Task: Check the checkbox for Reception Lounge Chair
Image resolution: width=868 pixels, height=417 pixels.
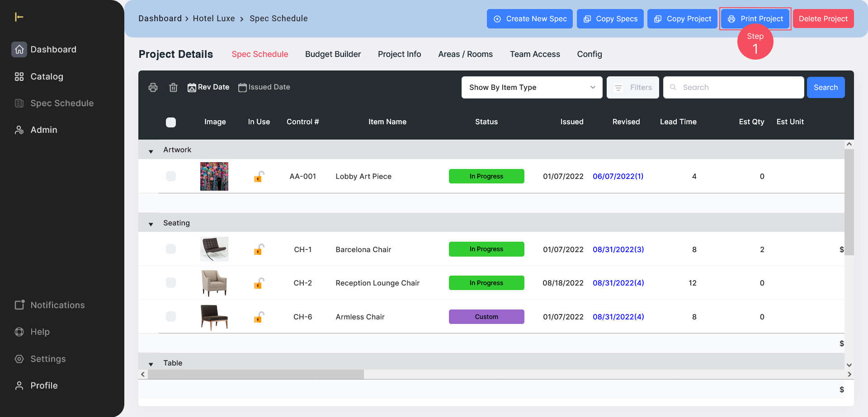Action: 171,283
